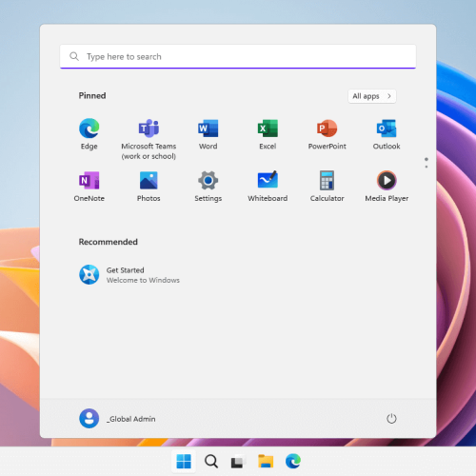
Task: Launch Edge from the taskbar
Action: click(293, 461)
